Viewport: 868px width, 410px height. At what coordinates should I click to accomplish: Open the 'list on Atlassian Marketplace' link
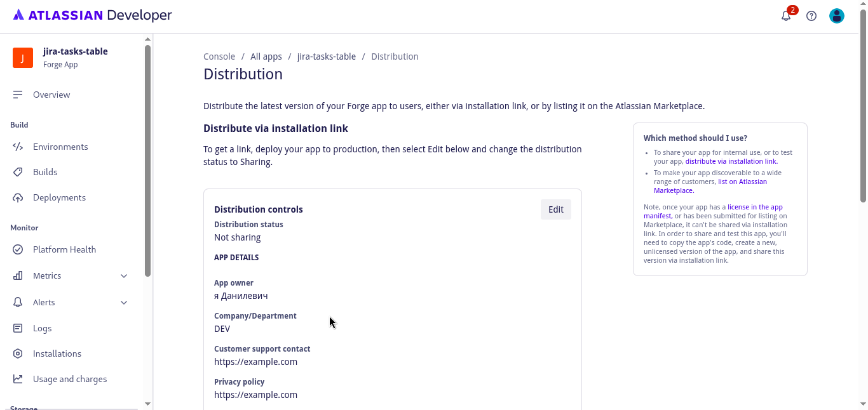coord(742,182)
